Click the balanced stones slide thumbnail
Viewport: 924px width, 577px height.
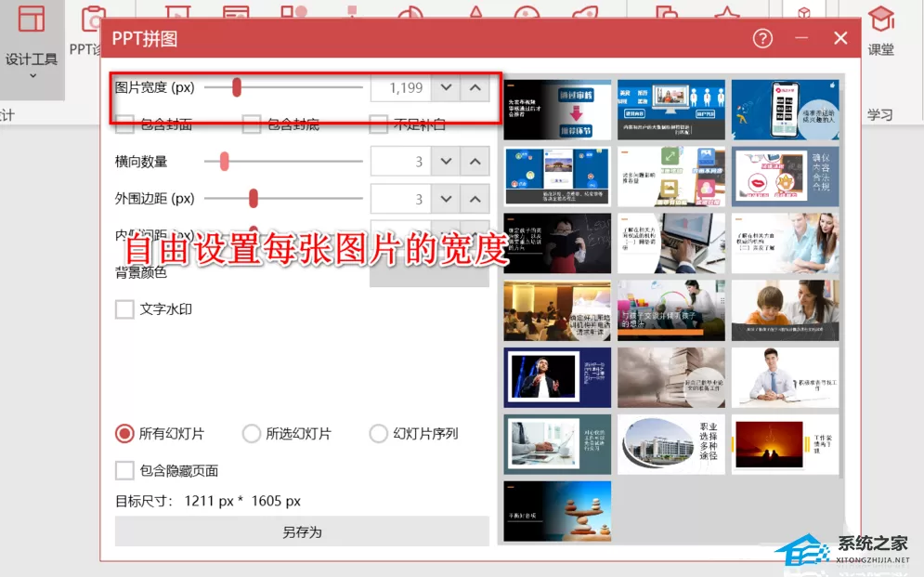pos(557,511)
